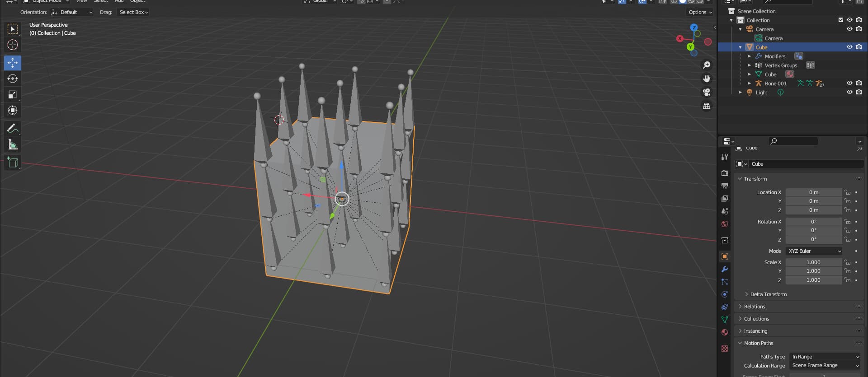Click the Scale Z value field
The width and height of the screenshot is (868, 377).
click(x=814, y=280)
